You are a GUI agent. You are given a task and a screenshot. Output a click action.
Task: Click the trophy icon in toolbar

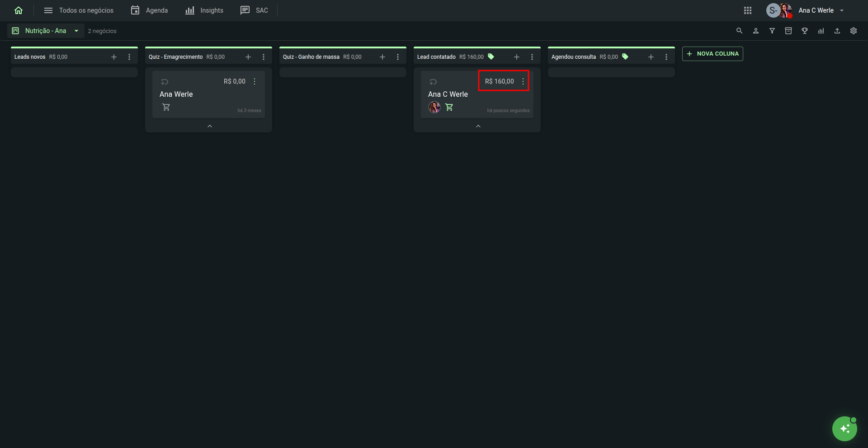coord(805,31)
